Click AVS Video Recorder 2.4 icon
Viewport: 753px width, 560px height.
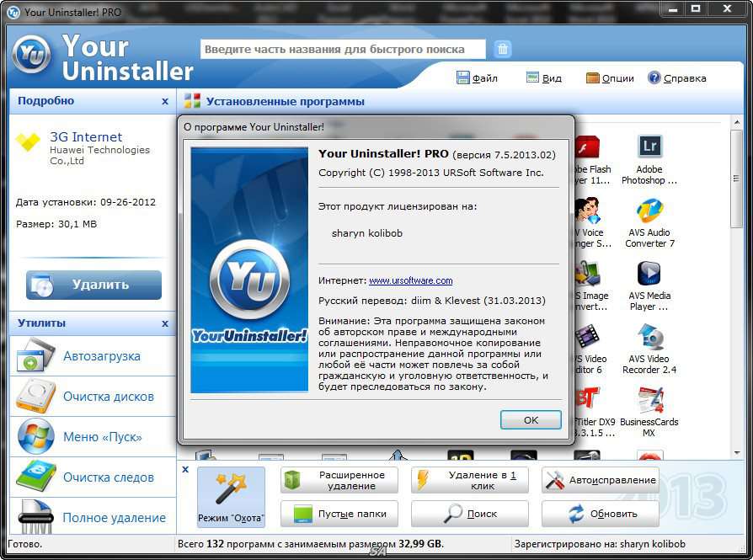tap(649, 338)
